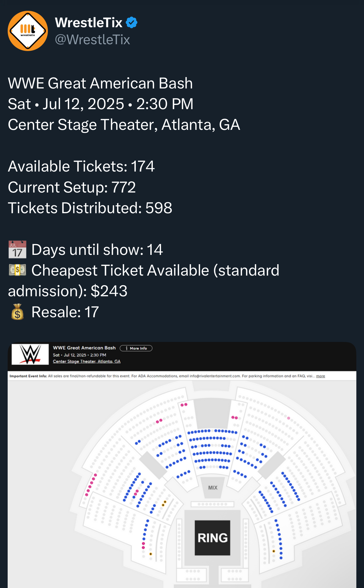Select the MIX booth on the seat map
The image size is (364, 588).
[x=213, y=488]
